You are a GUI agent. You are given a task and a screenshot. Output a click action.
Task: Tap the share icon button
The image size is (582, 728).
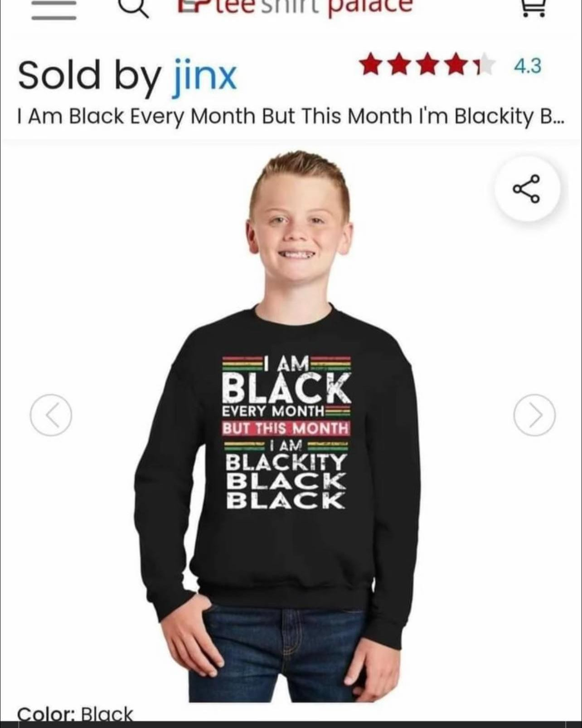[x=527, y=189]
